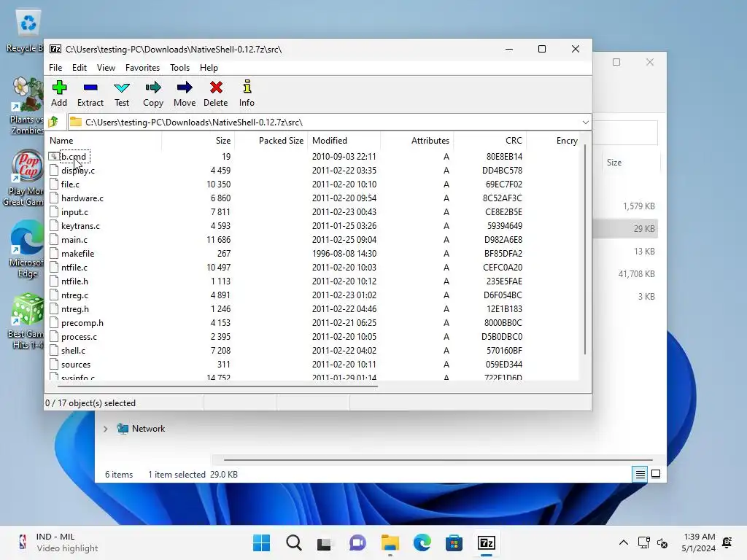Sort by the Packed Size column header

[271, 141]
